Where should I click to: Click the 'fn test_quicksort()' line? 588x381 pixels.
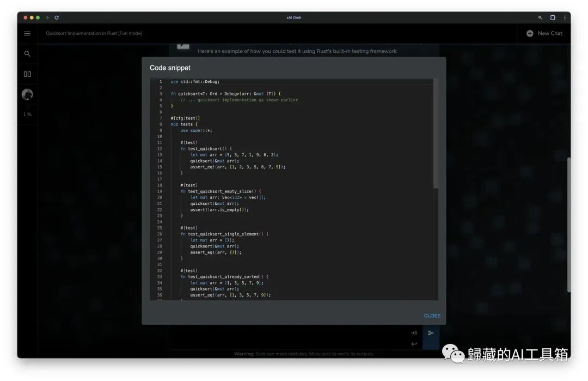pos(206,149)
